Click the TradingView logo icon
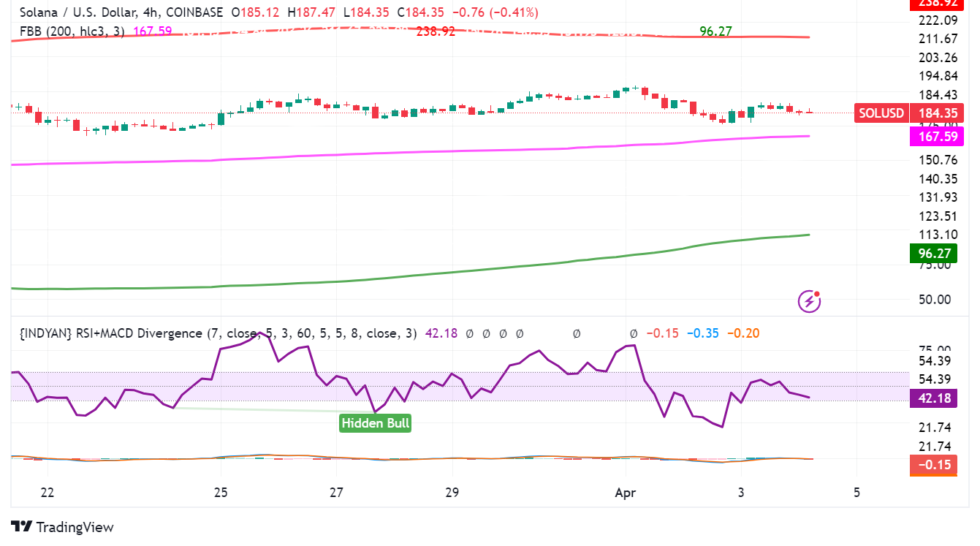980x546 pixels. click(x=22, y=527)
